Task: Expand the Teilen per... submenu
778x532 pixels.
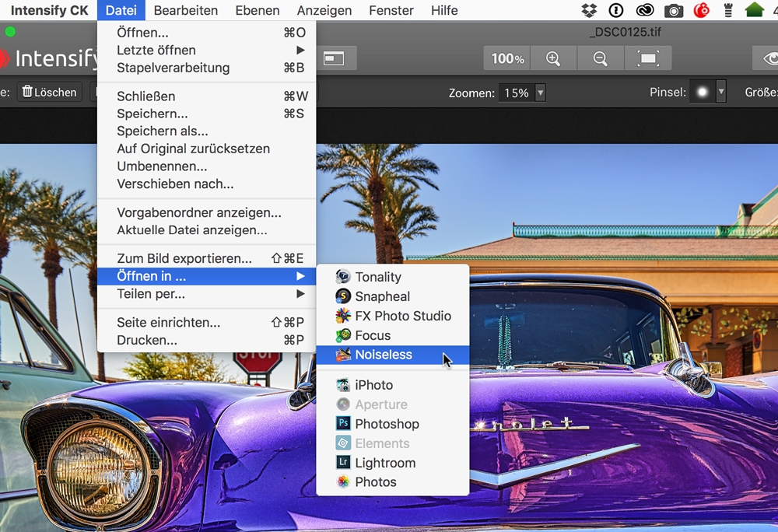Action: pos(206,293)
